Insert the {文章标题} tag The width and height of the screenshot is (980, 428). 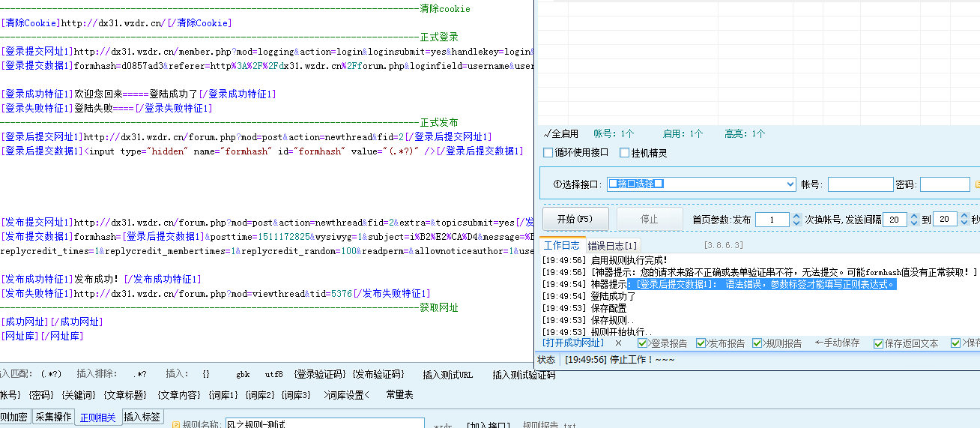pos(124,395)
